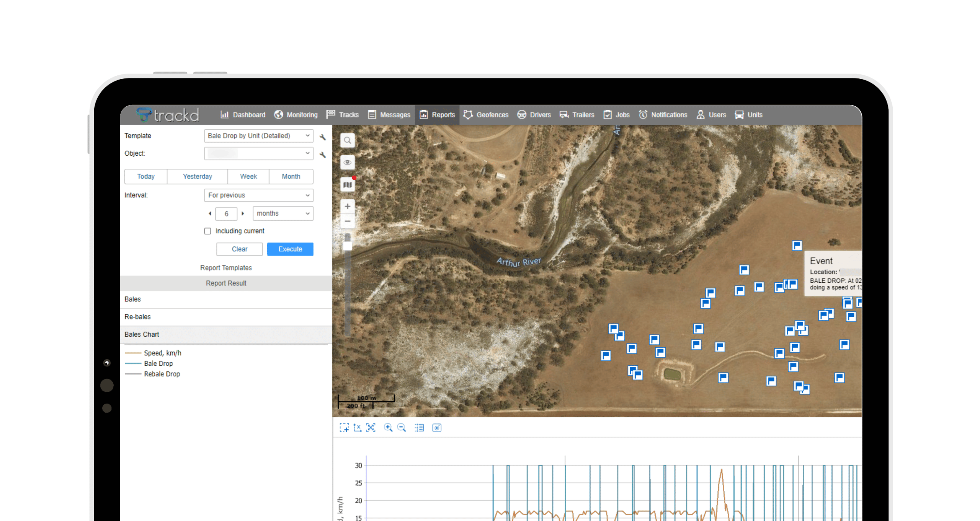Expand the Interval For previous dropdown
The width and height of the screenshot is (980, 521).
click(x=258, y=195)
